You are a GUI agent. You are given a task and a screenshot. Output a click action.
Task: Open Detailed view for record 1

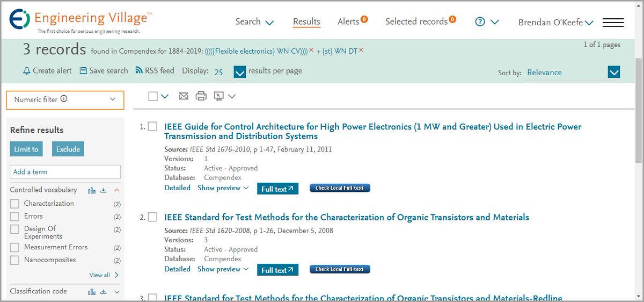(x=177, y=188)
